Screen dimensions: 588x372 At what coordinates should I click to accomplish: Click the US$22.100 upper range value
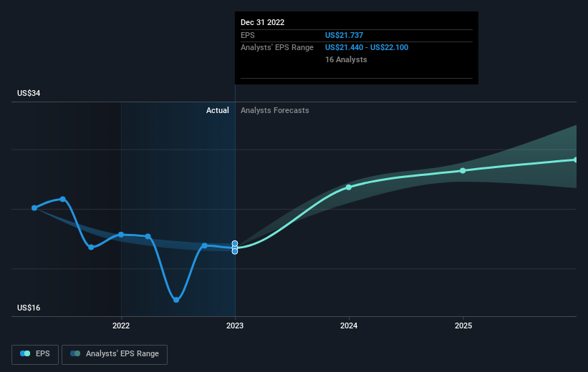point(389,48)
